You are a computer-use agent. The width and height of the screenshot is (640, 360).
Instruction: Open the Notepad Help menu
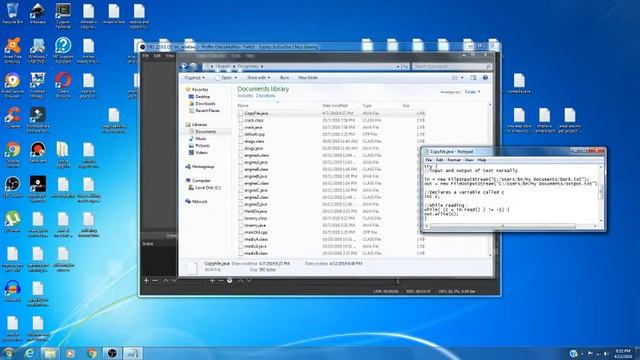click(x=482, y=160)
